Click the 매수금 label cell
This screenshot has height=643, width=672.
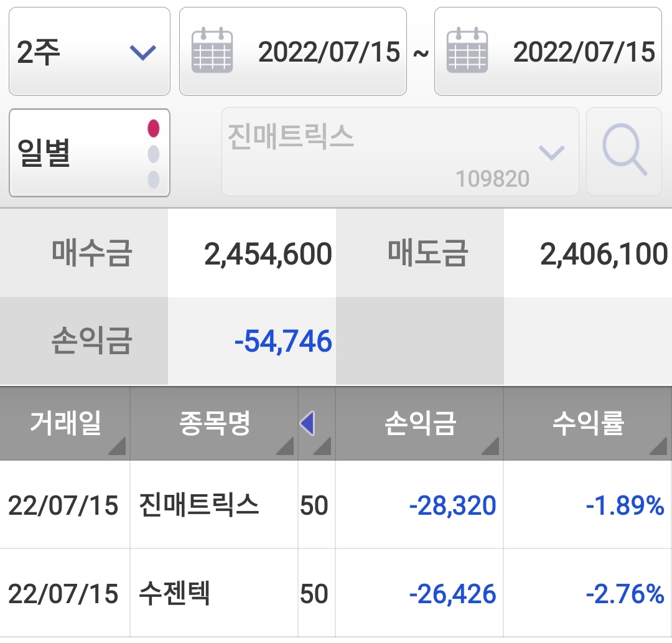[x=84, y=253]
